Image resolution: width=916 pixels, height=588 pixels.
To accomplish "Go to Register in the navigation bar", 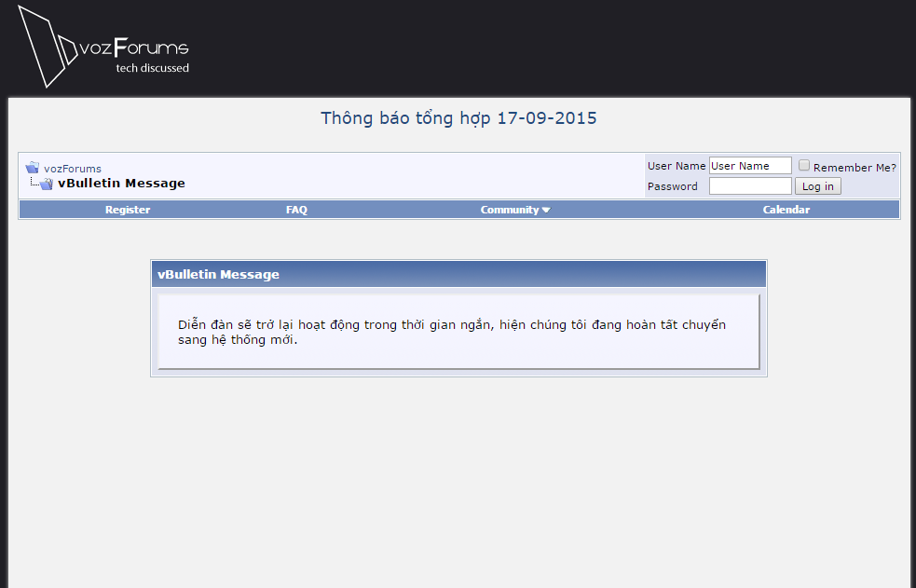I will pyautogui.click(x=128, y=210).
